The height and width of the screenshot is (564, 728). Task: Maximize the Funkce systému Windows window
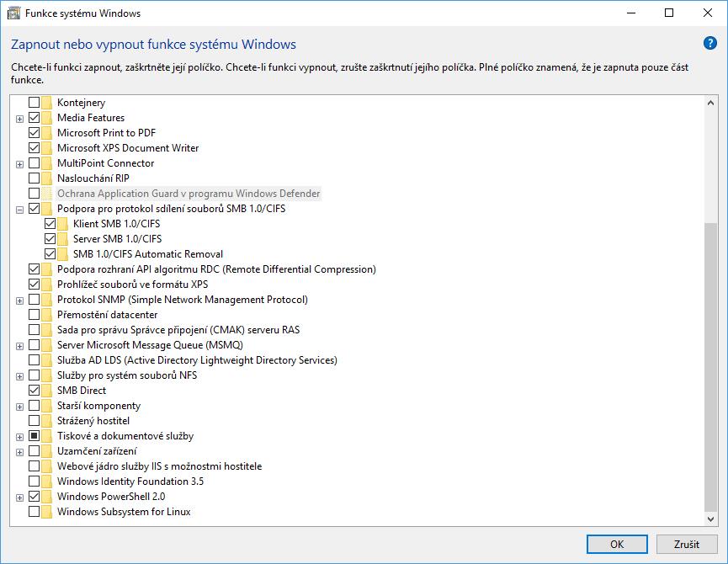669,13
